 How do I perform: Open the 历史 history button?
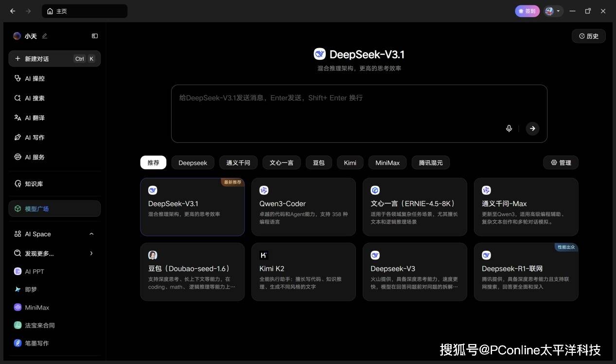589,36
